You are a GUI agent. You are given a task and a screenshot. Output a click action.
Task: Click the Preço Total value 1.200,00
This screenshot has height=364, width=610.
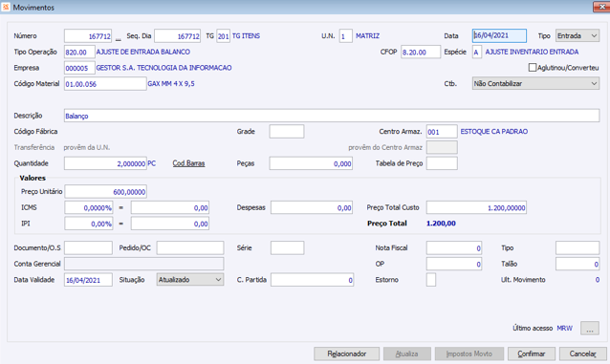(441, 224)
